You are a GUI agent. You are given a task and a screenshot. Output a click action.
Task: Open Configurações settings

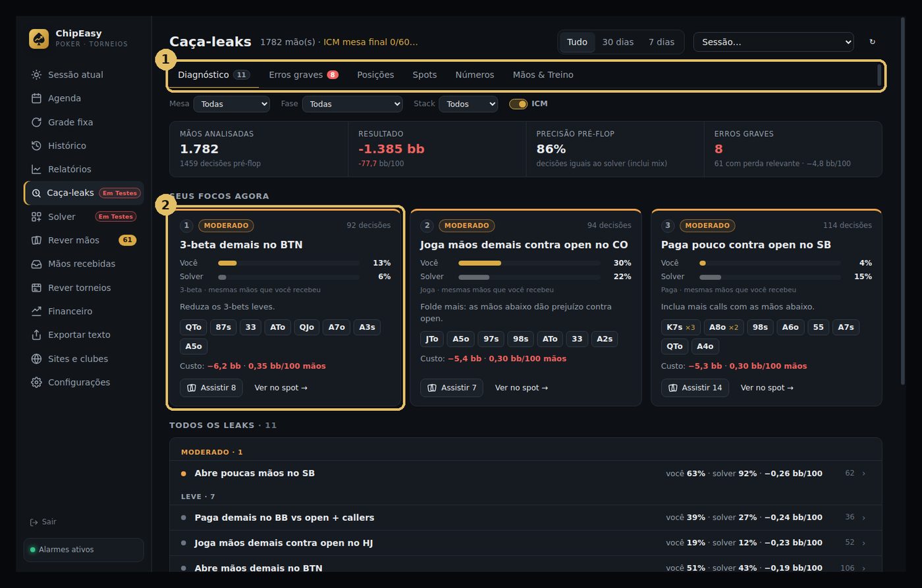click(x=84, y=383)
